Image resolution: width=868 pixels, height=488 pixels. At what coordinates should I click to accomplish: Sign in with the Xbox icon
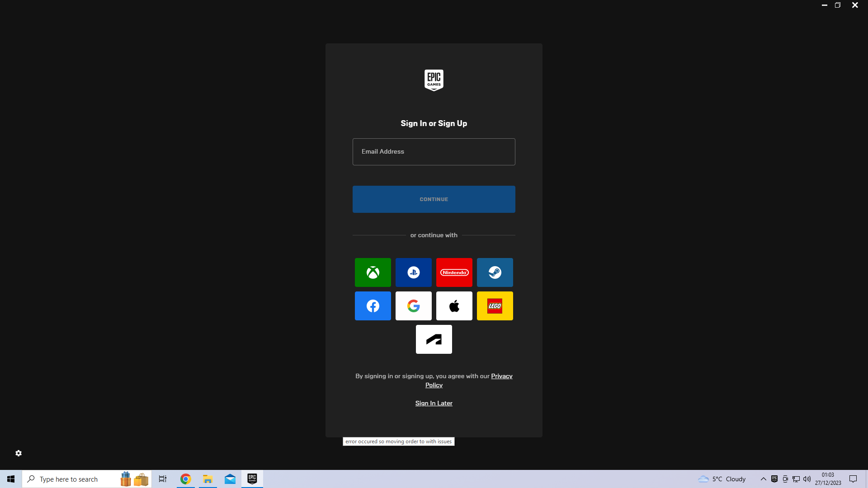click(x=373, y=272)
